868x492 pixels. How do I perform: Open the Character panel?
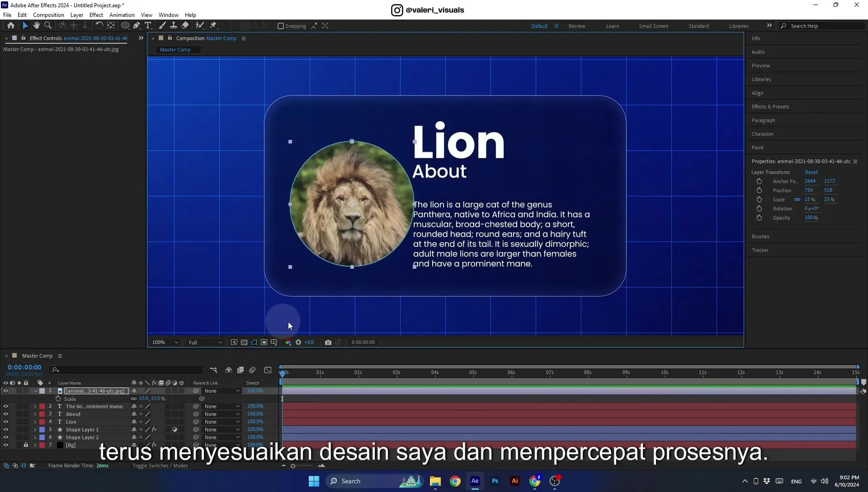(763, 134)
